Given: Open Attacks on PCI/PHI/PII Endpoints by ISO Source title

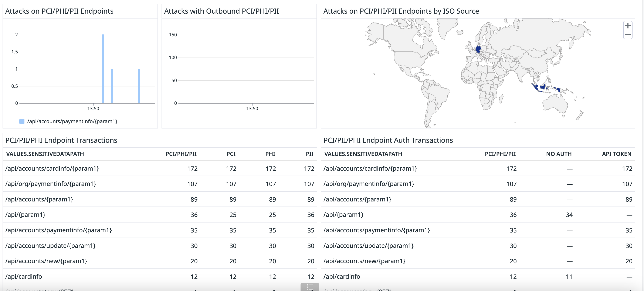Looking at the screenshot, I should (x=401, y=11).
